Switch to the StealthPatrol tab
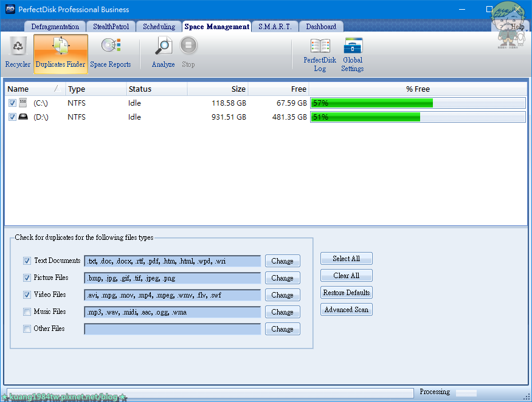Screen dimensions: 532x402 pyautogui.click(x=111, y=27)
